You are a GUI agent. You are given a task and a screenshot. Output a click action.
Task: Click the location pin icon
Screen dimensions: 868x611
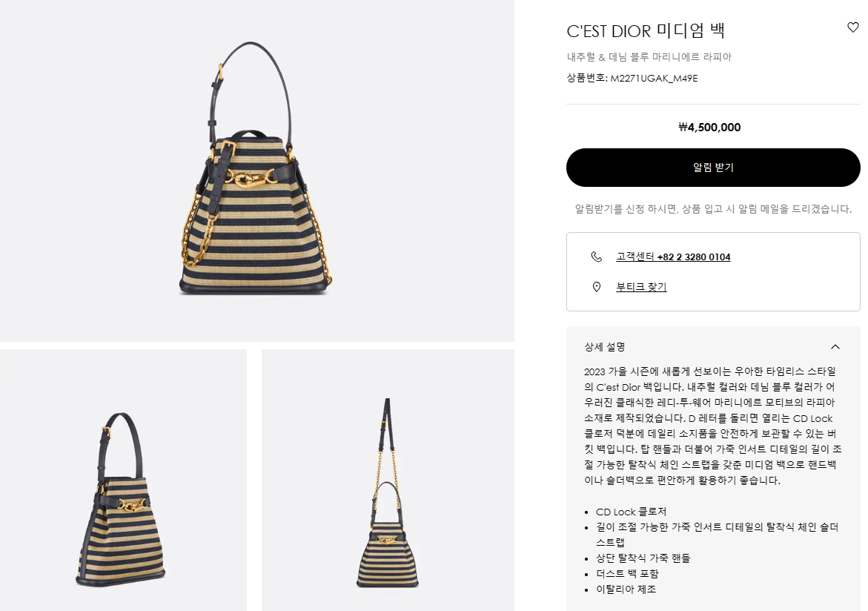coord(596,287)
